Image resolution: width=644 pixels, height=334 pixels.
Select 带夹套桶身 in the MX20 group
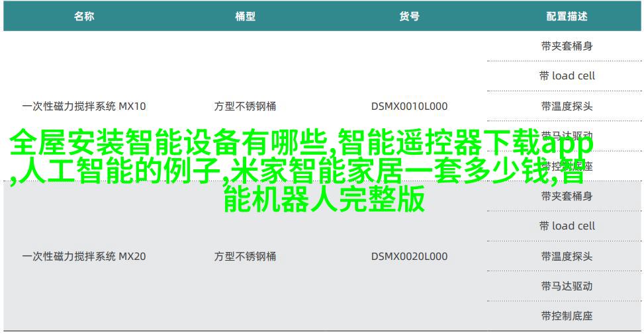567,196
